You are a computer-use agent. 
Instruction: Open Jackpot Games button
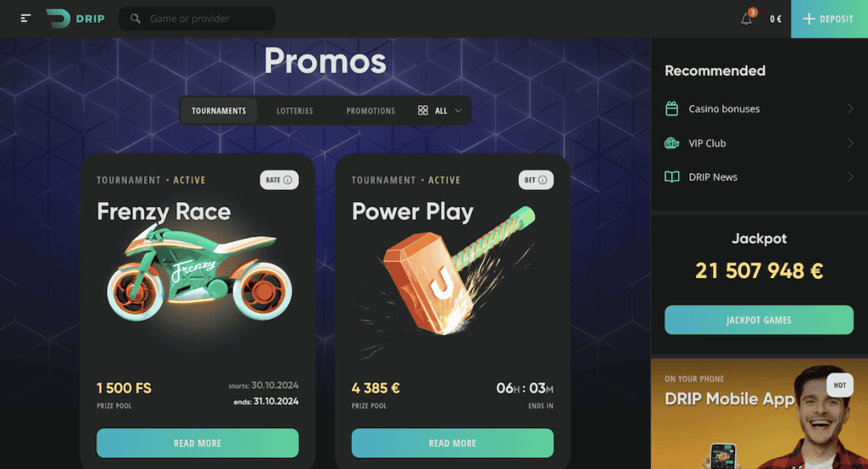pos(759,320)
